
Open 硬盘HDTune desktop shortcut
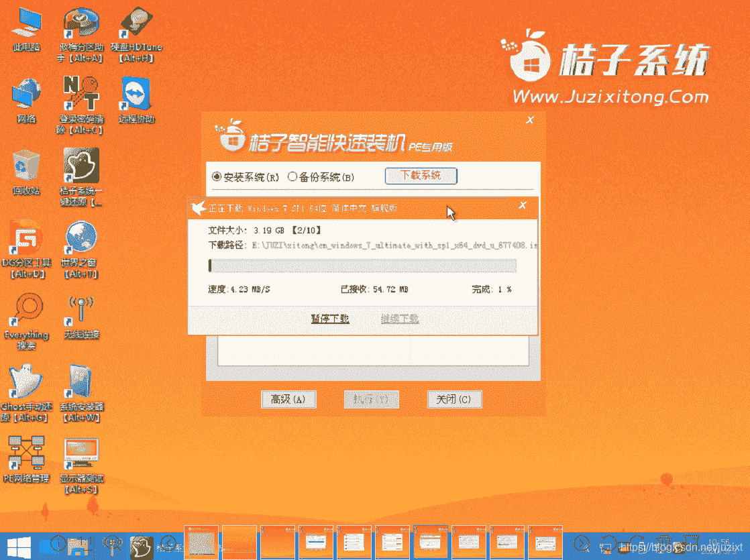coord(136,34)
